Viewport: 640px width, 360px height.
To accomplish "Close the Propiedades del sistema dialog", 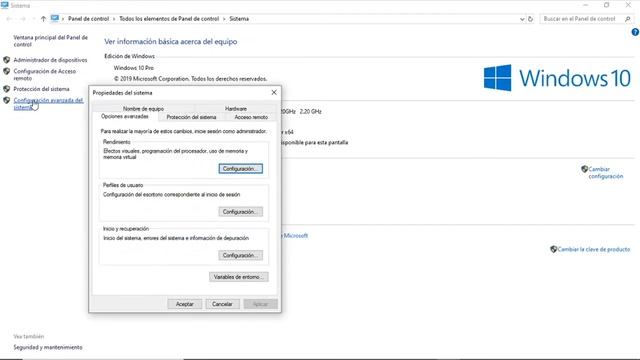I will pos(274,93).
